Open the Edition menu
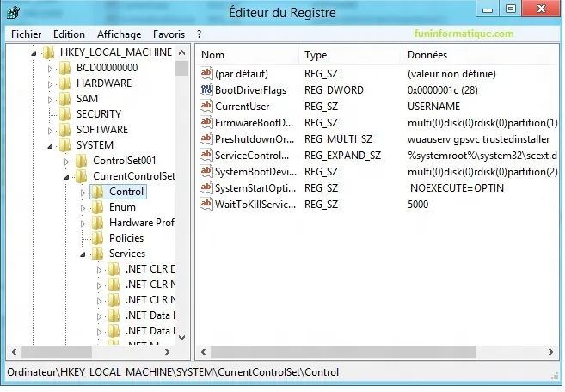 click(x=69, y=34)
